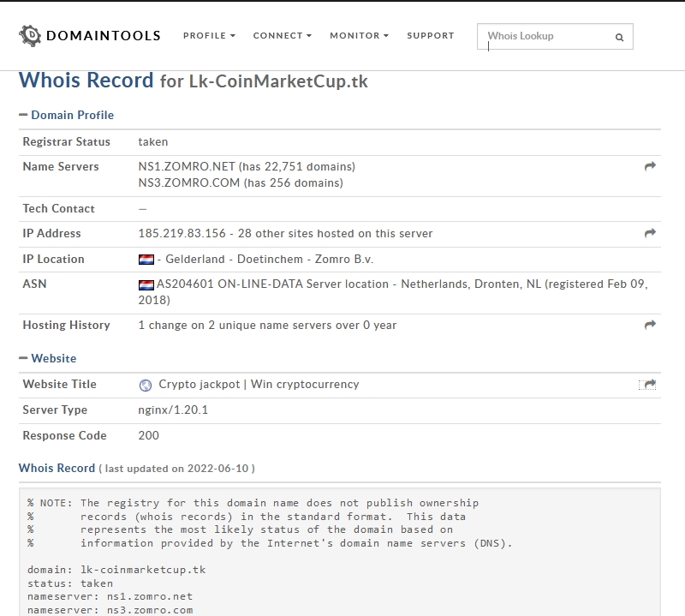The height and width of the screenshot is (616, 685).
Task: Click the Website Title row label
Action: click(x=59, y=385)
